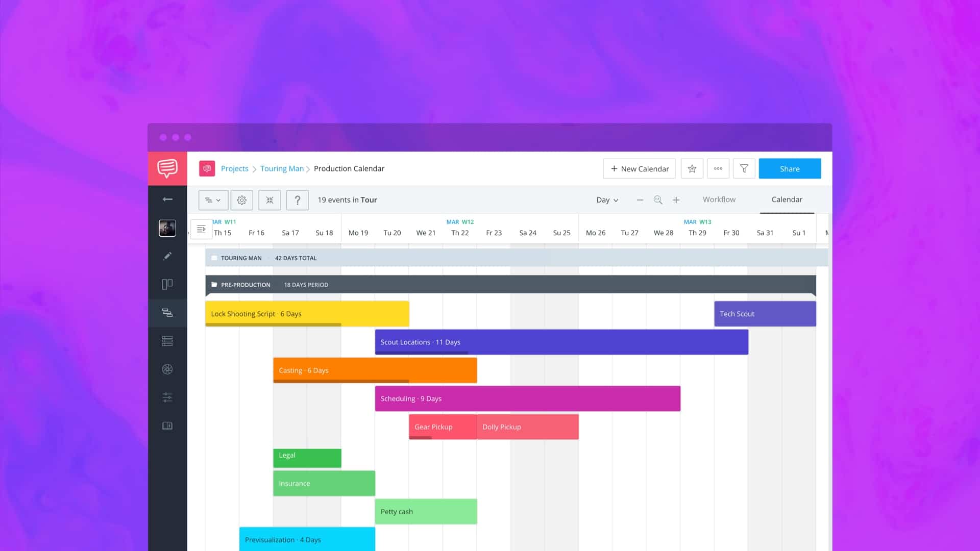Open the Day view dropdown

point(606,199)
